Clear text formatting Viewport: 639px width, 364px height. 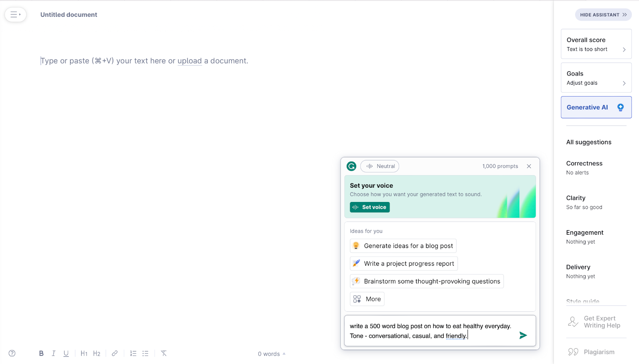164,353
